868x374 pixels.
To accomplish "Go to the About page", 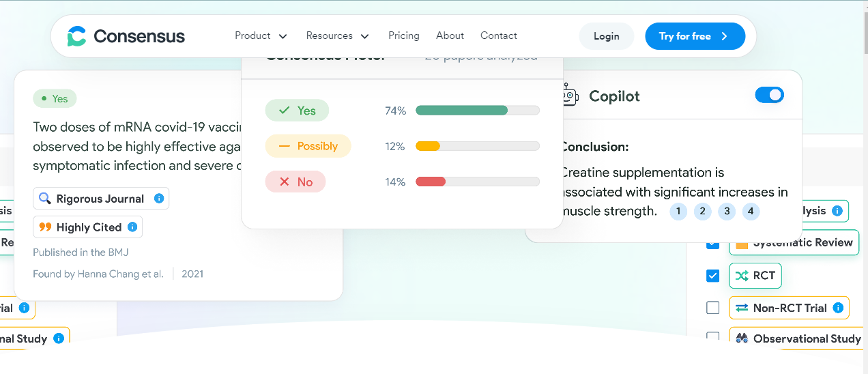I will [x=450, y=35].
